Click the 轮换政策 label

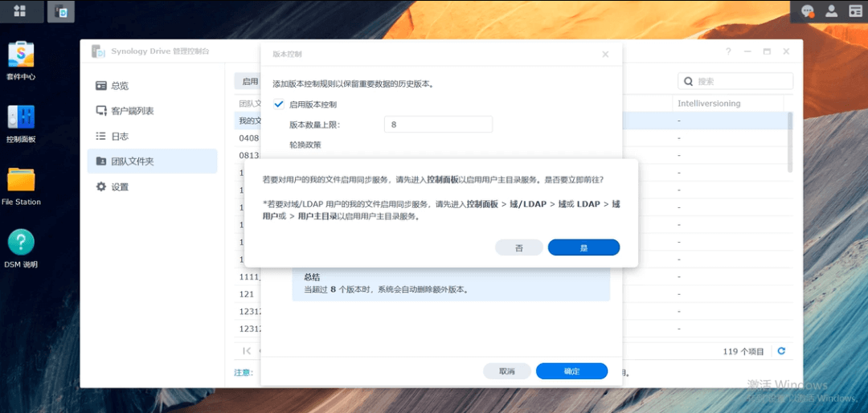[305, 145]
